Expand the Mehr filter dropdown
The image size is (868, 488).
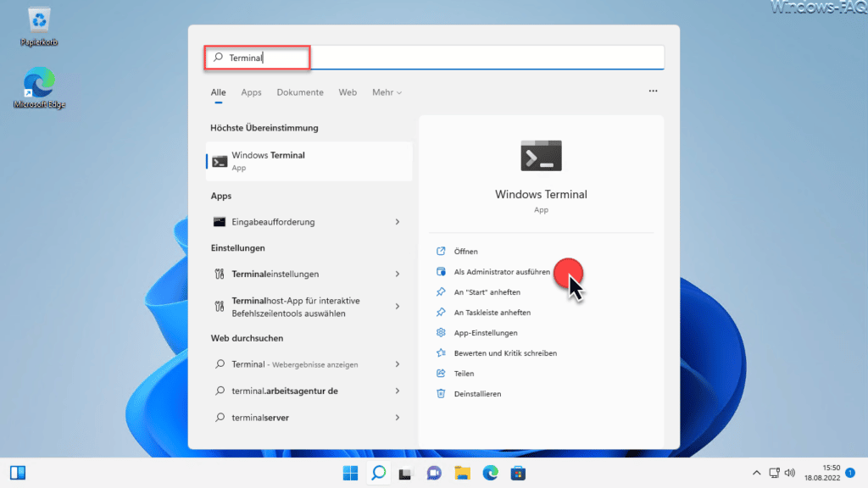pyautogui.click(x=387, y=92)
